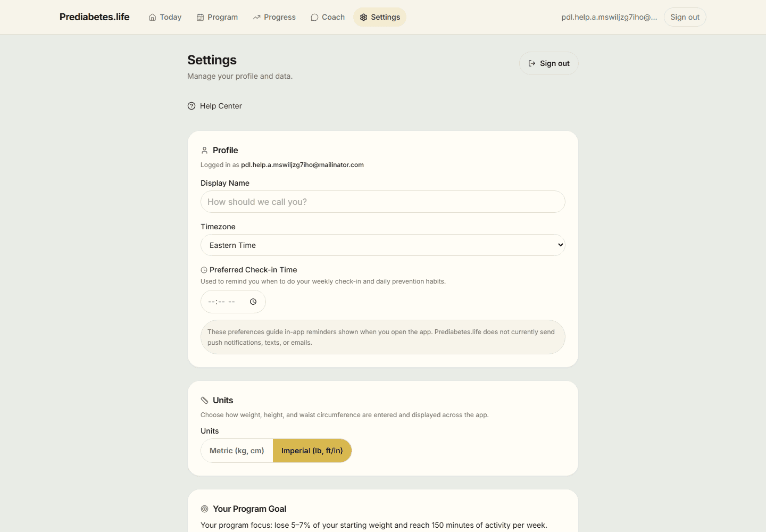766x532 pixels.
Task: Click the 'Your Program Goal' heading
Action: [249, 509]
